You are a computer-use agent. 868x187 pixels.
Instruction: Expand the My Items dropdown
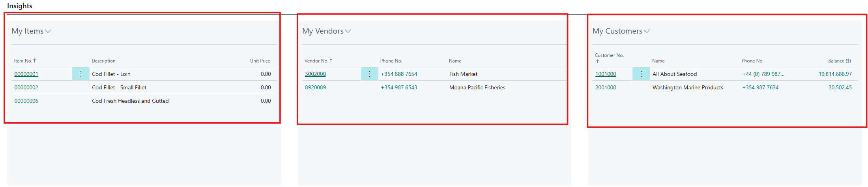[x=32, y=31]
